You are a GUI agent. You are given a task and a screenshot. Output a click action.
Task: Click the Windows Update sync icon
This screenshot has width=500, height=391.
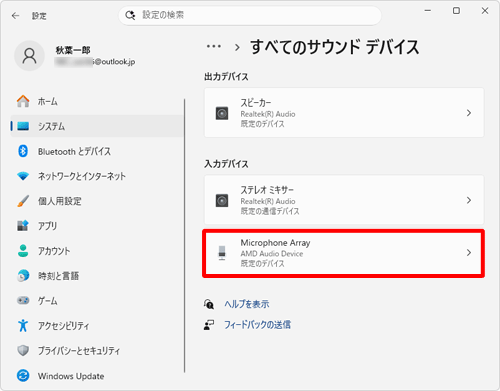23,376
